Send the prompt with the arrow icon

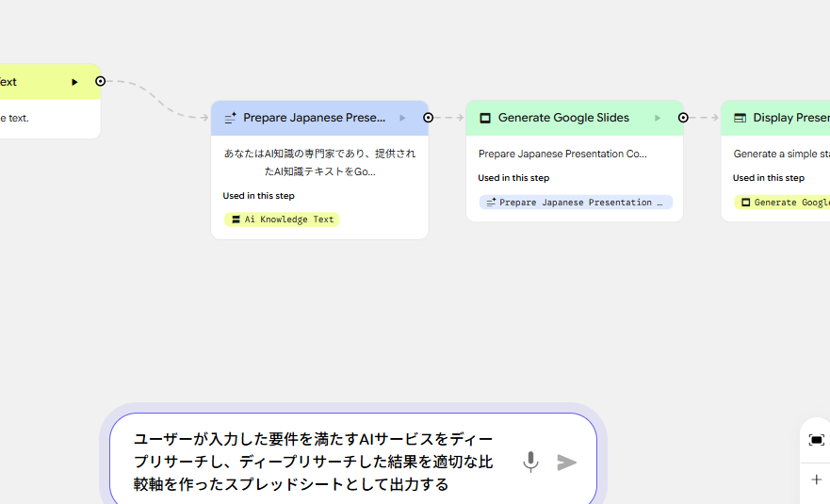coord(566,462)
